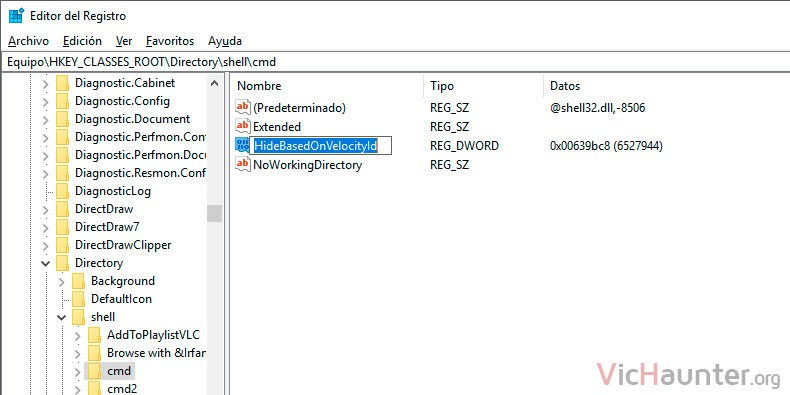Click the Registry Editor app icon in title bar

click(16, 16)
